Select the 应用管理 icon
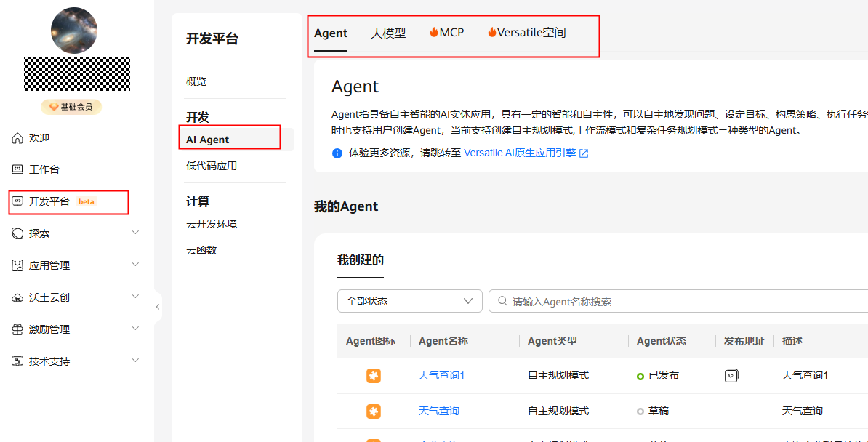868x442 pixels. (x=15, y=265)
